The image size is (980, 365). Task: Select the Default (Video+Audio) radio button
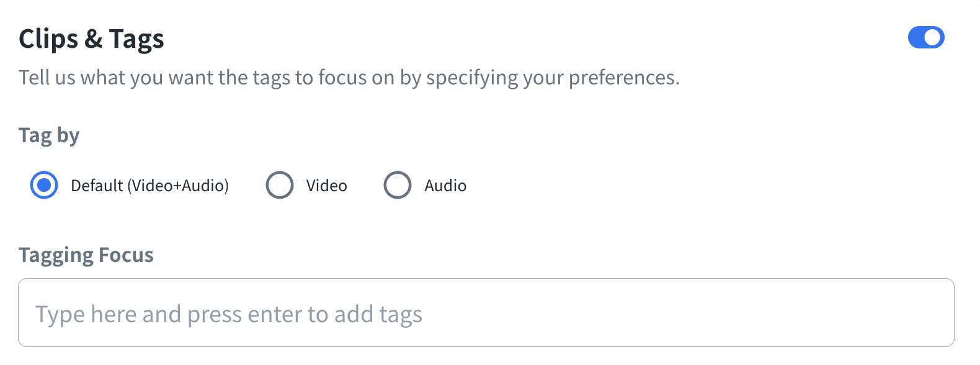[44, 185]
